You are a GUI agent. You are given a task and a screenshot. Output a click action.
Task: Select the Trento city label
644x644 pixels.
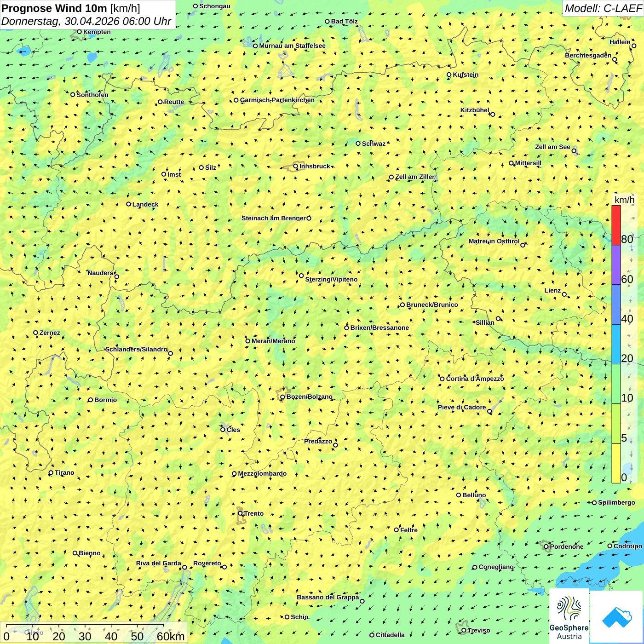point(254,514)
